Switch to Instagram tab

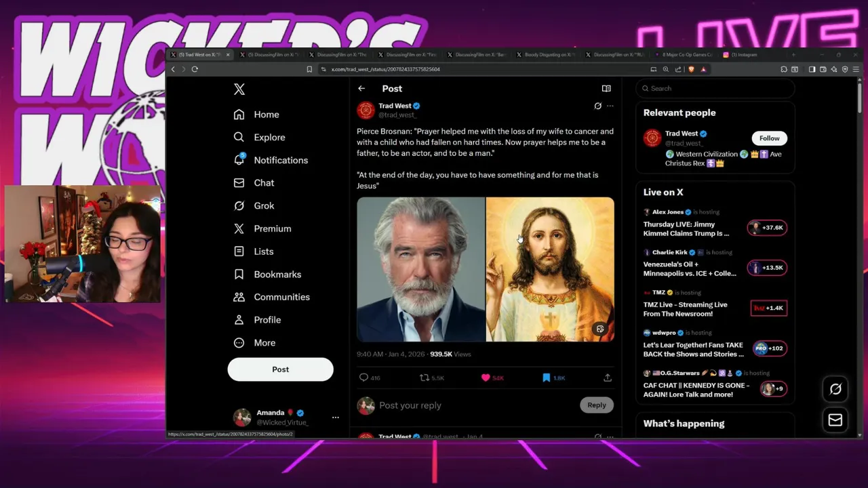tap(753, 55)
